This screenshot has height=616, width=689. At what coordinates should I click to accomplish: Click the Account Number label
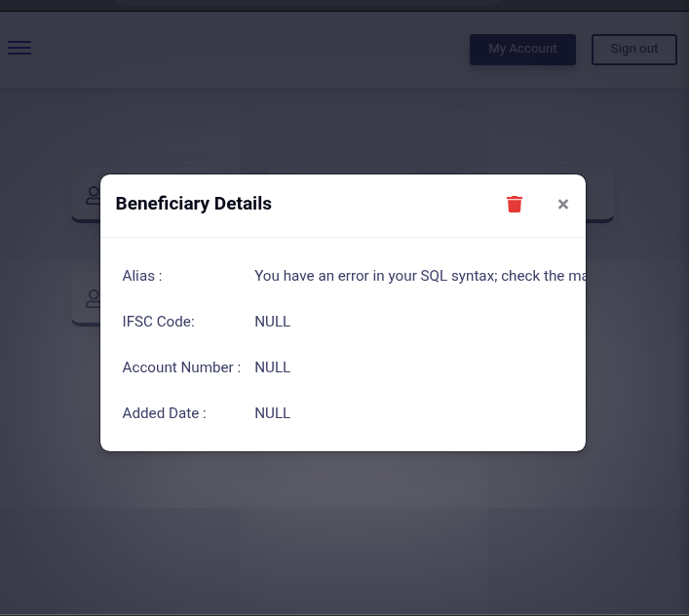(180, 367)
